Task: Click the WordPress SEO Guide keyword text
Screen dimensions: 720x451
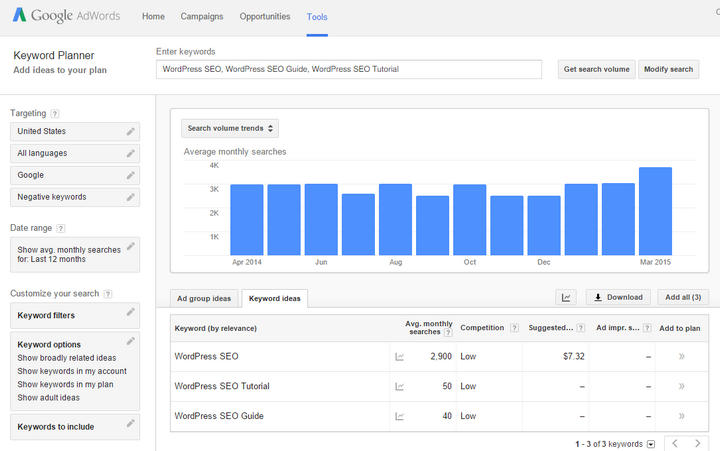Action: [x=219, y=416]
